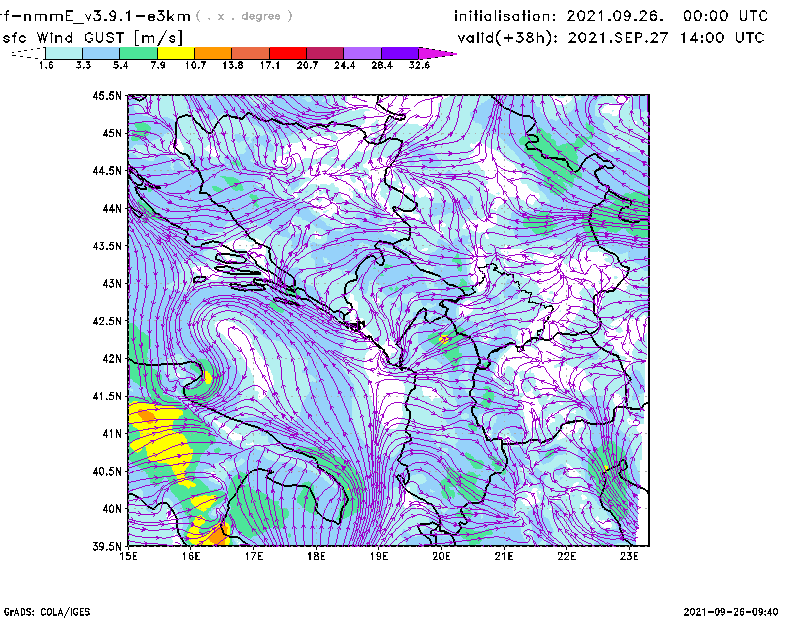Click the '14:00 UTC' valid time
The image size is (800, 618).
coord(722,38)
